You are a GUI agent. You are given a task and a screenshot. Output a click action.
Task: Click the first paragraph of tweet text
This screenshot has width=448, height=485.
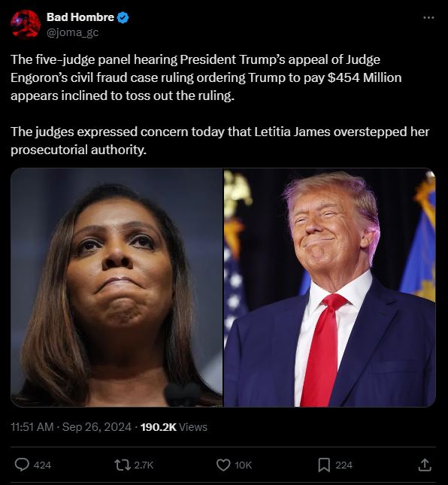tap(206, 77)
